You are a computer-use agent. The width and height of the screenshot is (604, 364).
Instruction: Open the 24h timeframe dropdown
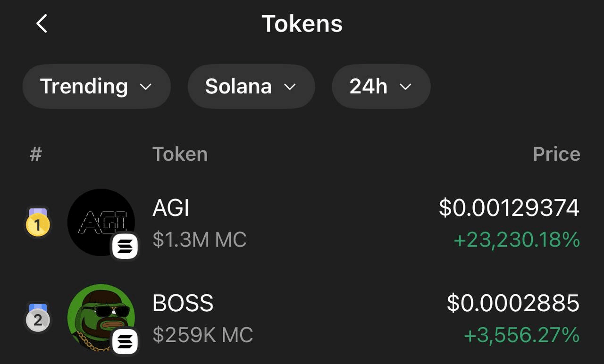pyautogui.click(x=381, y=87)
